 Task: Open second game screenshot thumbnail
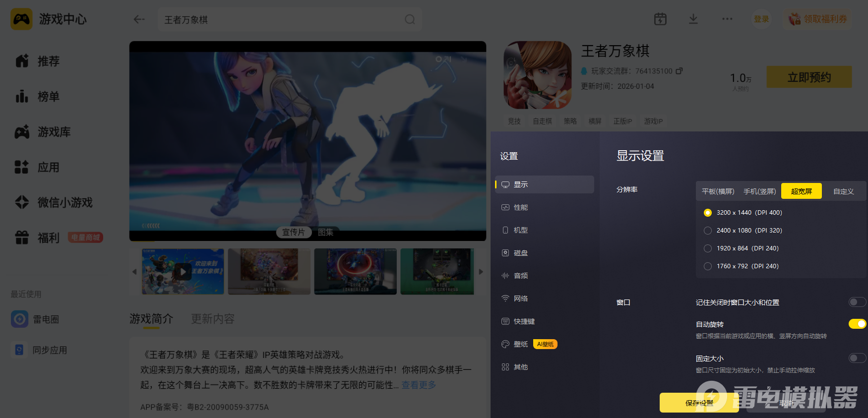pyautogui.click(x=269, y=271)
